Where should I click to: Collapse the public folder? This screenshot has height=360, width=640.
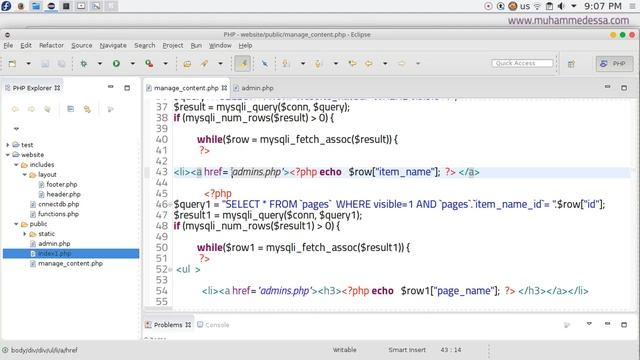(x=16, y=224)
